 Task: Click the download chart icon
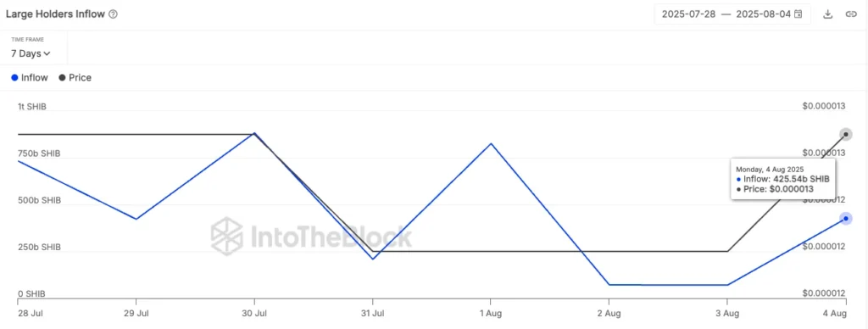tap(827, 14)
